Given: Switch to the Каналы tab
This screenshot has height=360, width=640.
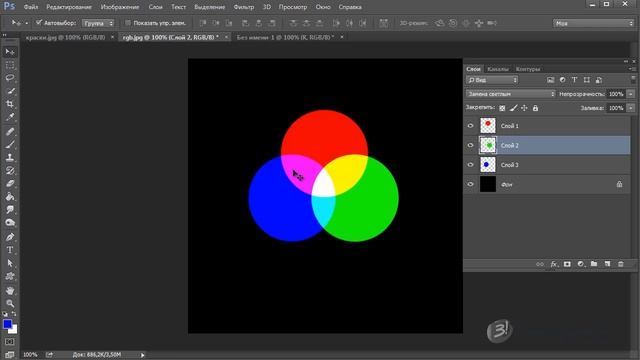Looking at the screenshot, I should pos(498,69).
